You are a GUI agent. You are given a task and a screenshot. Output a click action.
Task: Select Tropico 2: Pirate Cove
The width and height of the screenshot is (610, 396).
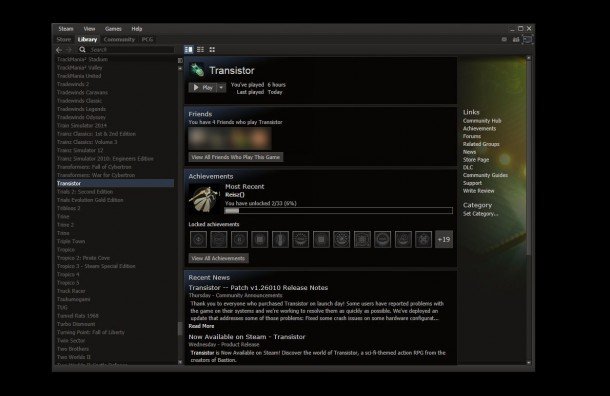click(83, 258)
